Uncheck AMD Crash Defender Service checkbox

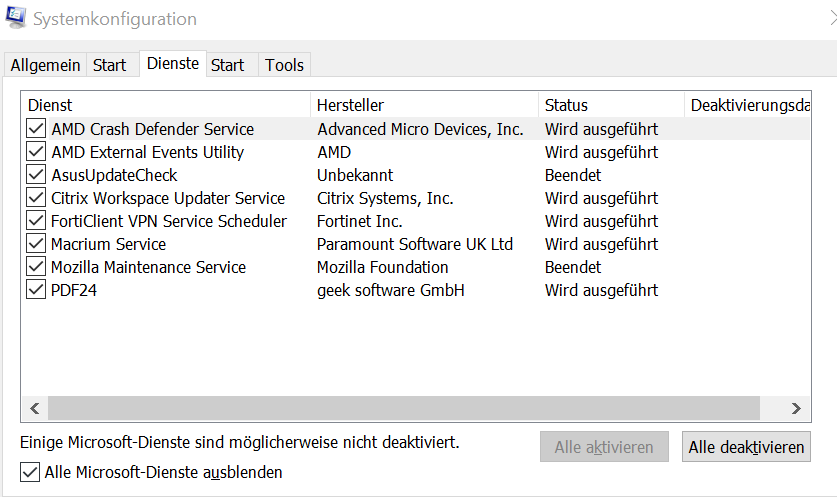36,129
